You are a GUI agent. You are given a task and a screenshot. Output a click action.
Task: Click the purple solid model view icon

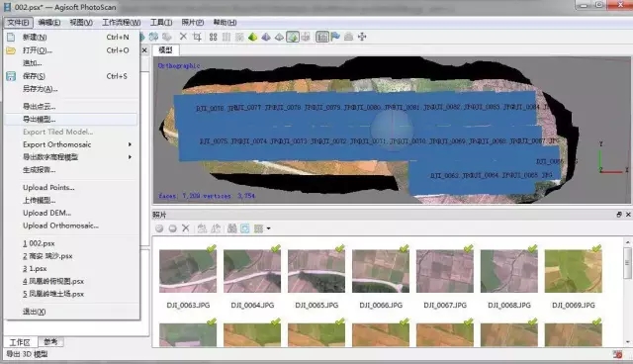266,37
